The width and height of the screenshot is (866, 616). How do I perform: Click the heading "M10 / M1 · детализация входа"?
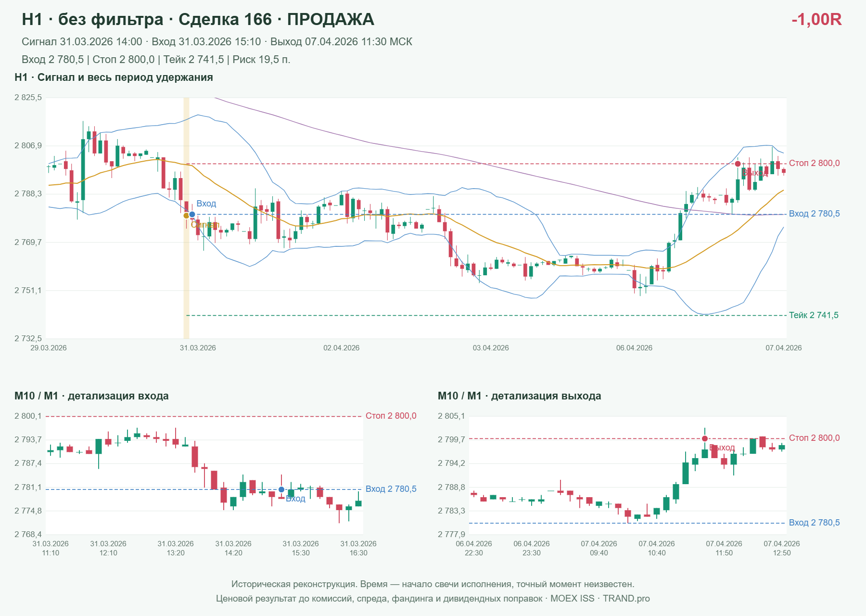click(91, 396)
